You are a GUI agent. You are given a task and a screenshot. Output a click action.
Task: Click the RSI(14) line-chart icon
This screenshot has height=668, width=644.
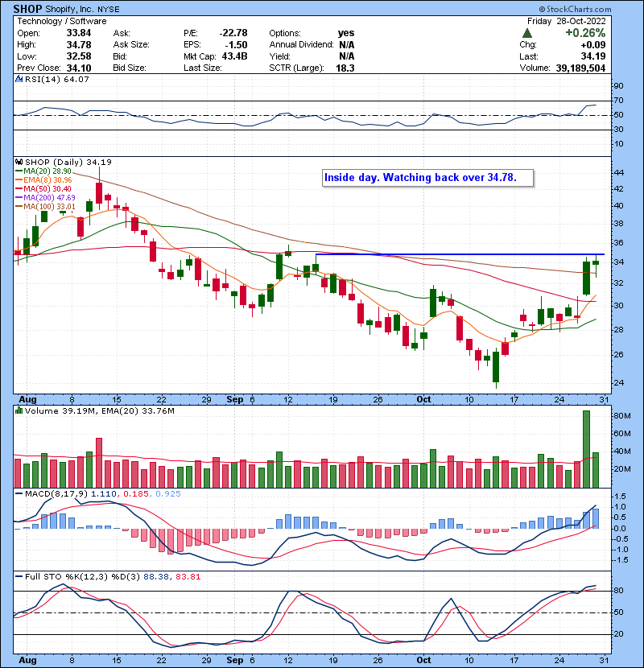click(19, 79)
